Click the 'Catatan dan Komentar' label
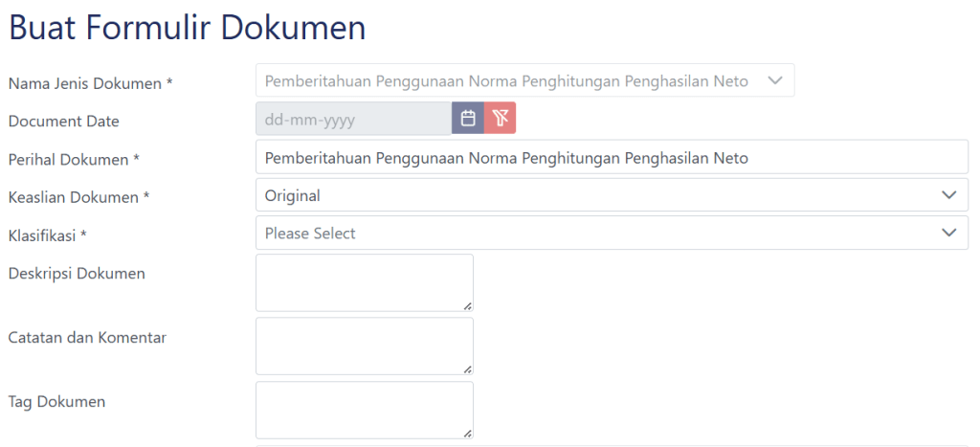Image resolution: width=980 pixels, height=447 pixels. pos(87,337)
